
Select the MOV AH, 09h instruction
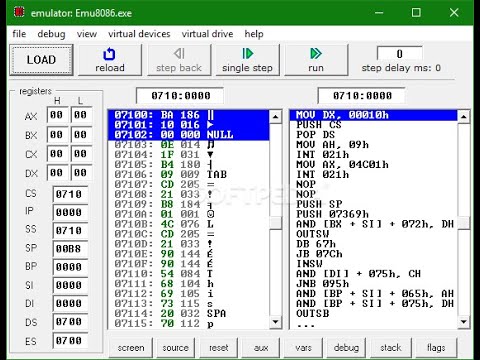[373, 145]
